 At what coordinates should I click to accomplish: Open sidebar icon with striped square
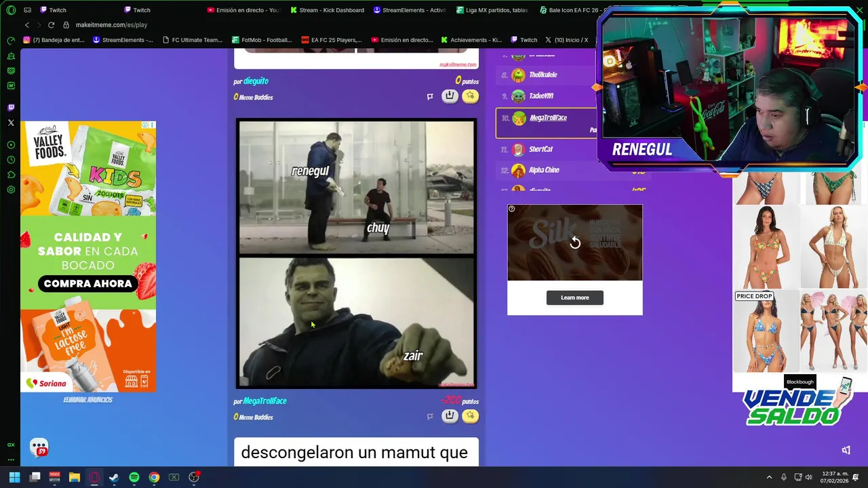click(x=11, y=70)
